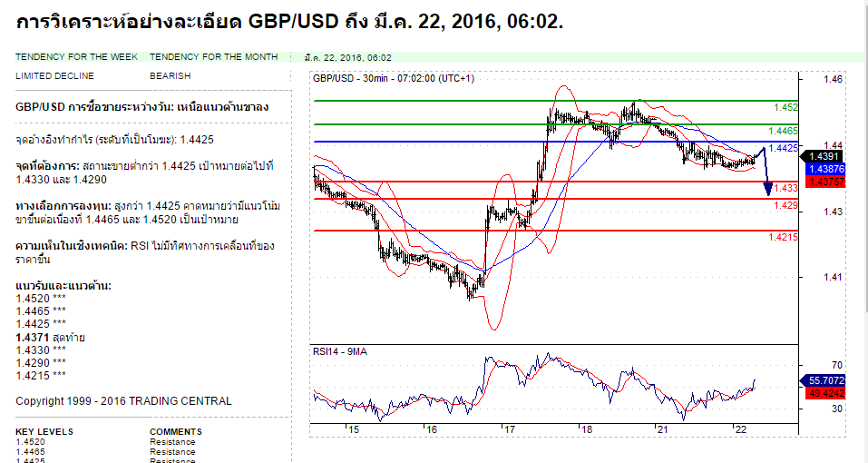The image size is (868, 463).
Task: Click the GBP/USD analysis page title
Action: (x=289, y=22)
